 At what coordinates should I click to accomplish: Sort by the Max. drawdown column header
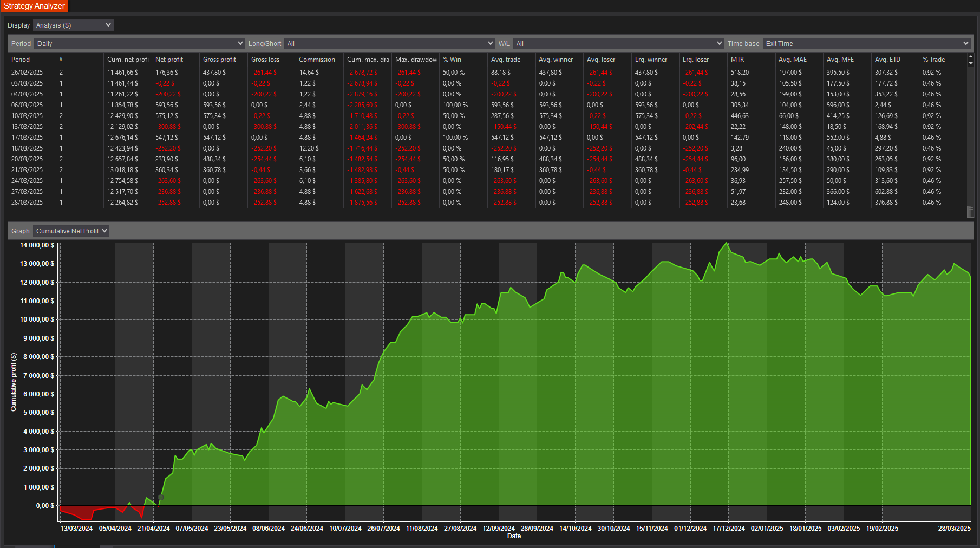pos(415,60)
